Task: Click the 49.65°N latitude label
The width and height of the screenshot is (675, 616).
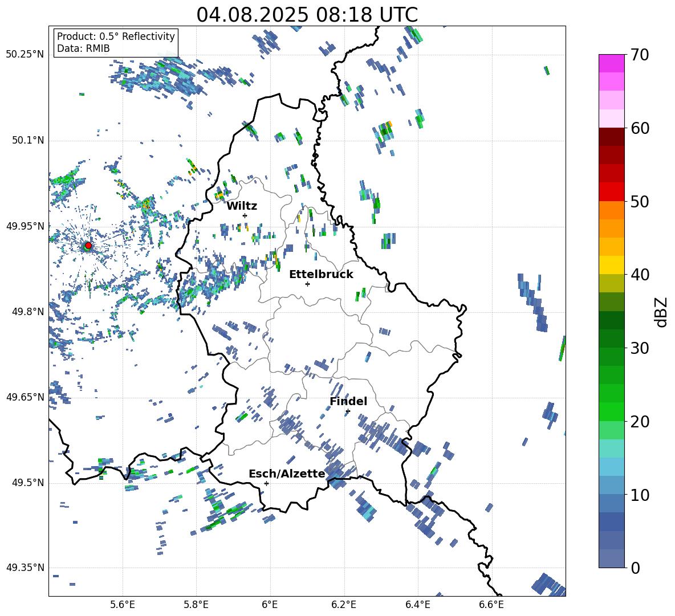Action: [25, 397]
